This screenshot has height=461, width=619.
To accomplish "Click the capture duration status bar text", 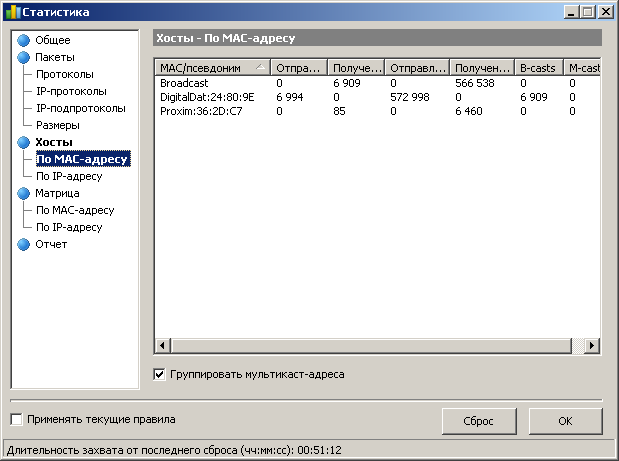I will (174, 450).
